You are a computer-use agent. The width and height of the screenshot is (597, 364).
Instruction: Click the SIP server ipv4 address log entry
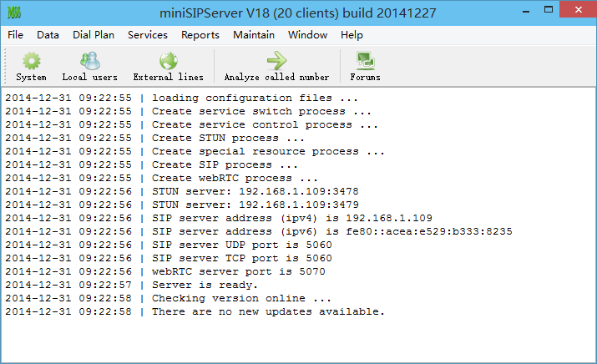(219, 218)
